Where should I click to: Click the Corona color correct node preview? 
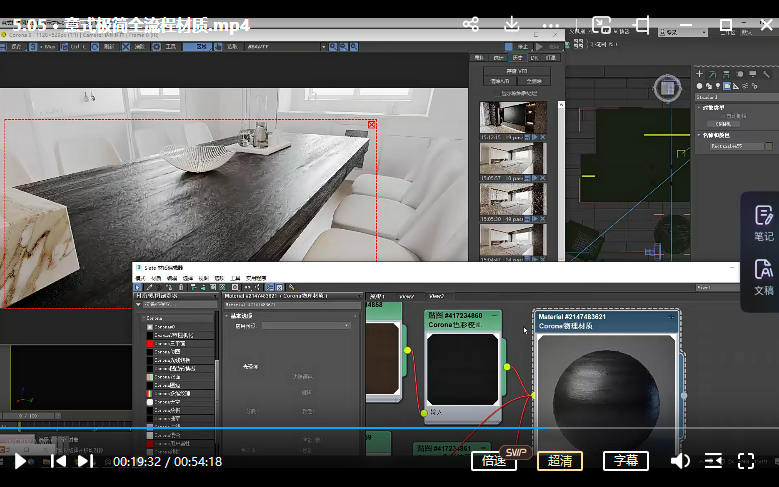pos(463,367)
